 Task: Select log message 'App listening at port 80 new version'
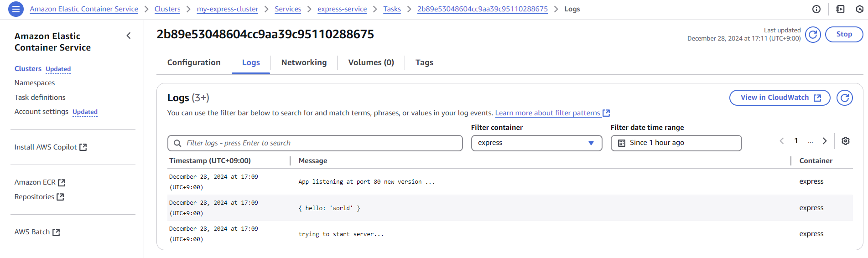tap(367, 182)
